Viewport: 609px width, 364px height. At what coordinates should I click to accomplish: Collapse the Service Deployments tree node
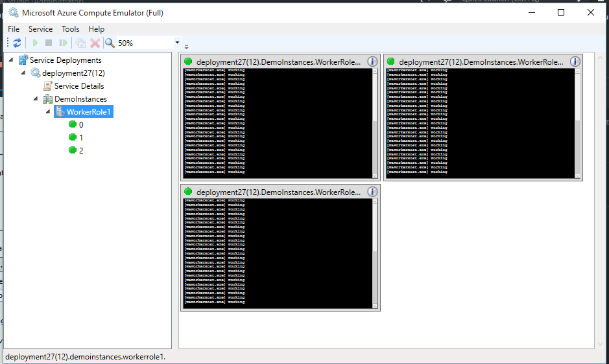point(11,60)
